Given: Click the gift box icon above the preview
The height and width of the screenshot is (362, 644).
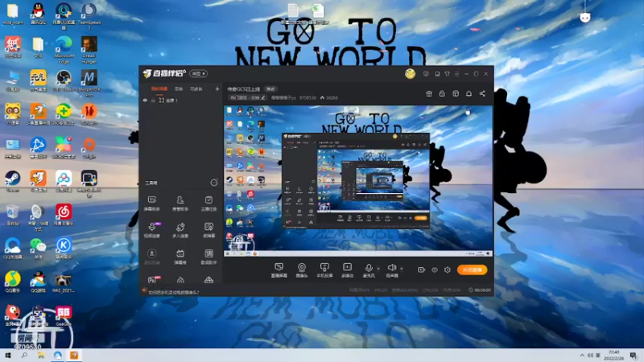Looking at the screenshot, I should 429,93.
